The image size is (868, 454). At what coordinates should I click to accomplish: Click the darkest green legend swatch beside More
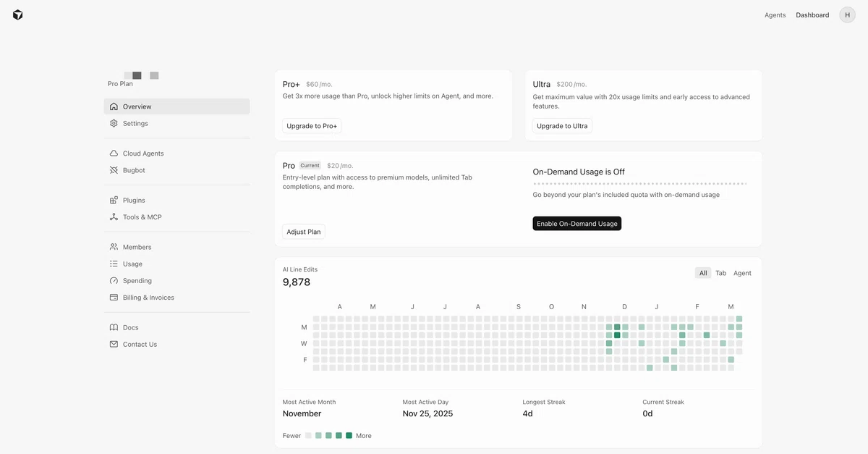click(x=349, y=435)
